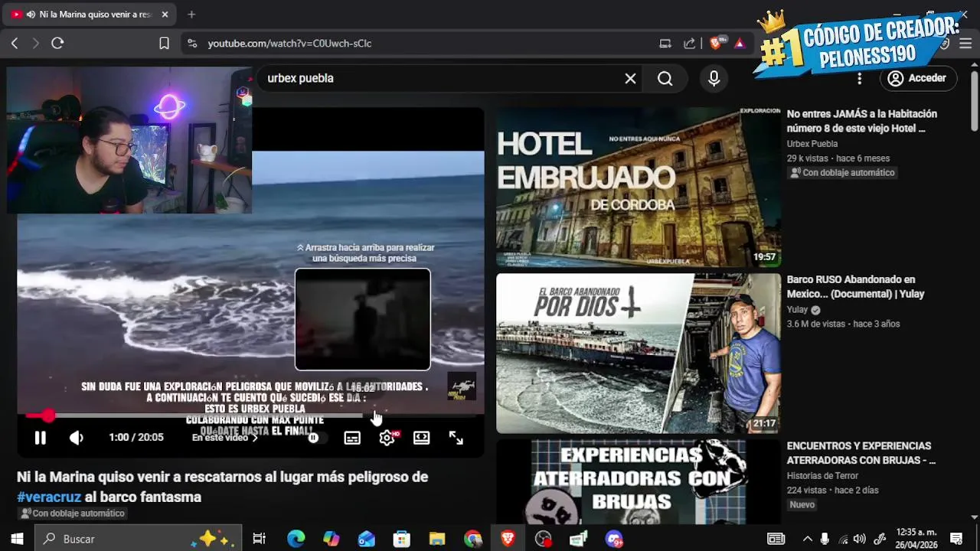Use the page vertical scrollbar
The width and height of the screenshot is (980, 551).
pyautogui.click(x=974, y=101)
